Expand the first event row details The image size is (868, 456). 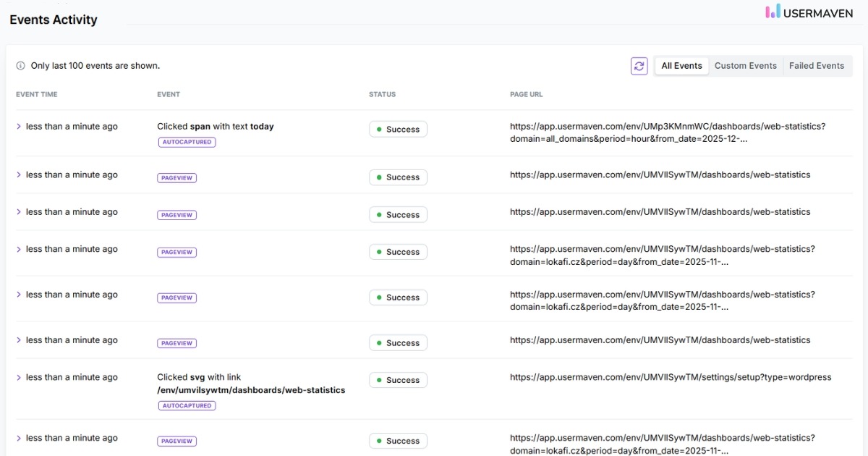18,125
